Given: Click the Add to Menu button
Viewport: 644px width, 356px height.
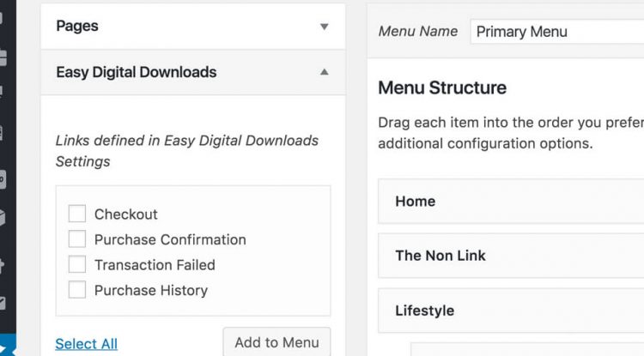Looking at the screenshot, I should click(276, 342).
